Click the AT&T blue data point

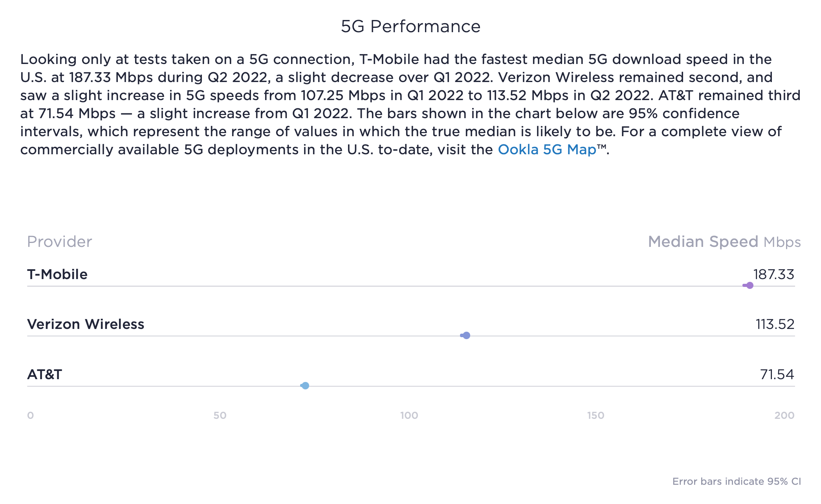click(x=305, y=385)
